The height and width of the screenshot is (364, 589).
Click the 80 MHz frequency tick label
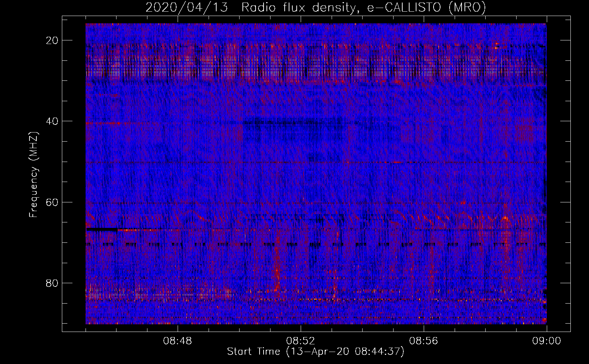pos(52,283)
